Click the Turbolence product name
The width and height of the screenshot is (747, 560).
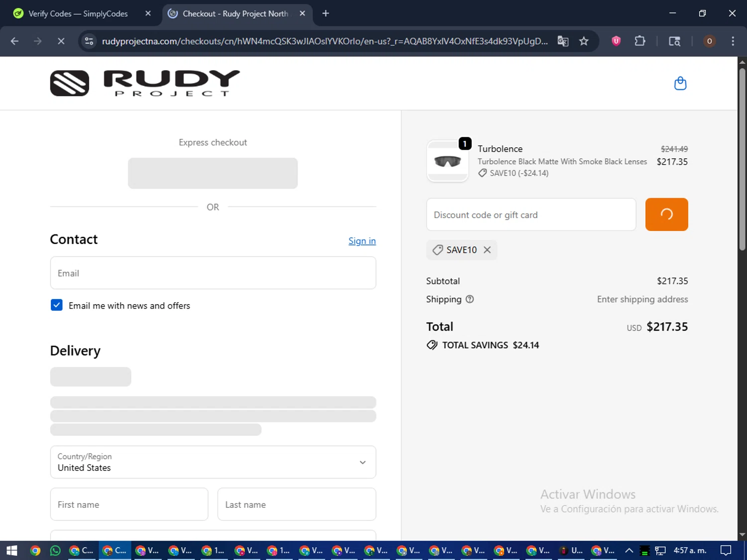[500, 149]
